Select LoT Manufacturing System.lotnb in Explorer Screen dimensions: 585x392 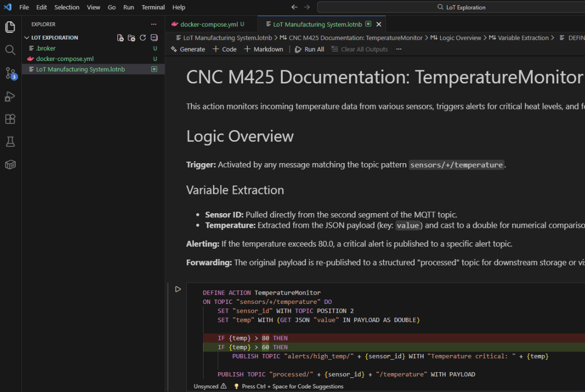(x=93, y=69)
